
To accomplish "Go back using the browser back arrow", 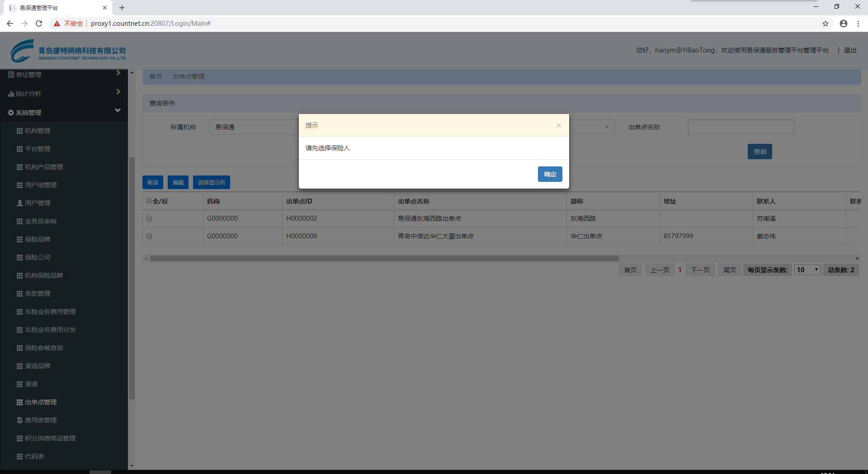I will (10, 24).
